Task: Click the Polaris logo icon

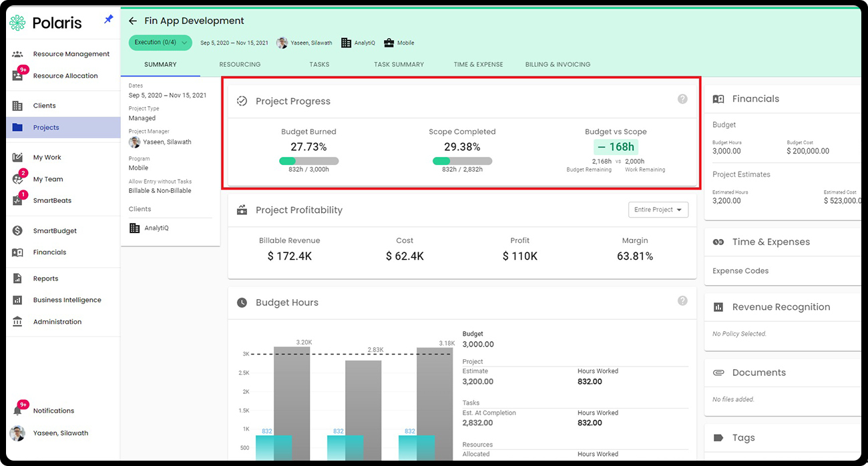Action: pos(18,23)
